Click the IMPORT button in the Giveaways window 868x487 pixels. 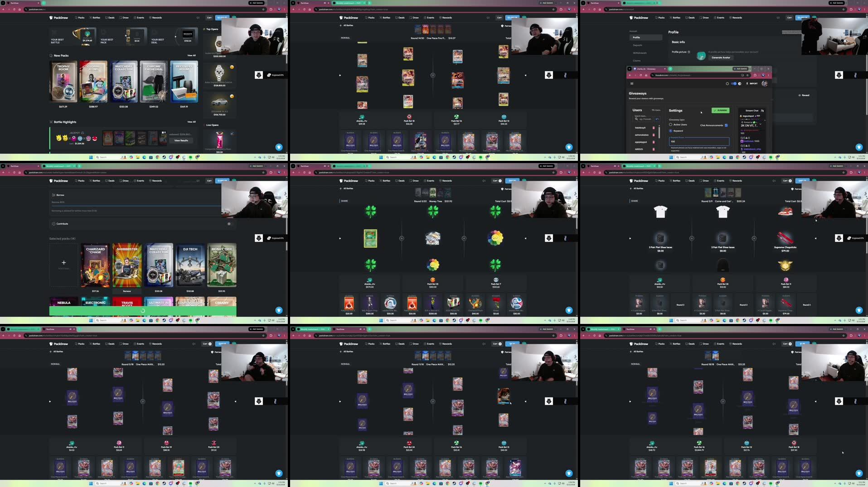click(752, 83)
